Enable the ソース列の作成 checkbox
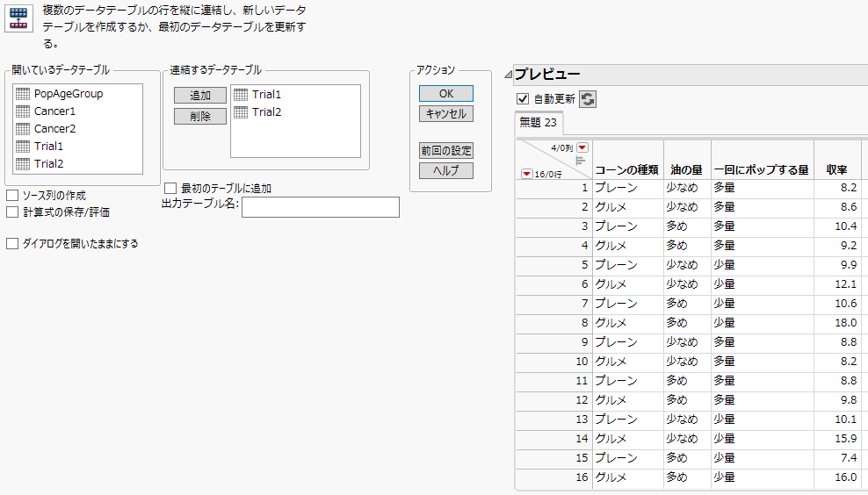Viewport: 868px width, 495px height. click(12, 195)
